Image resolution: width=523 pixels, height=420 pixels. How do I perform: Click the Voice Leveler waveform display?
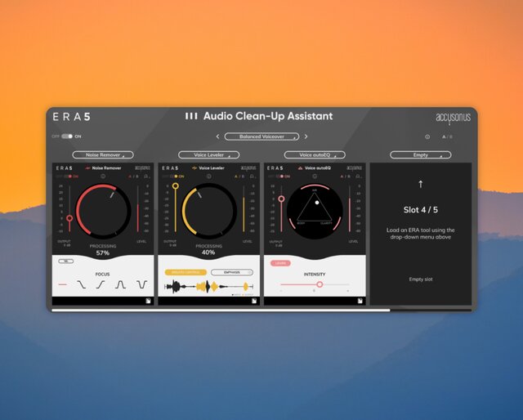point(209,287)
